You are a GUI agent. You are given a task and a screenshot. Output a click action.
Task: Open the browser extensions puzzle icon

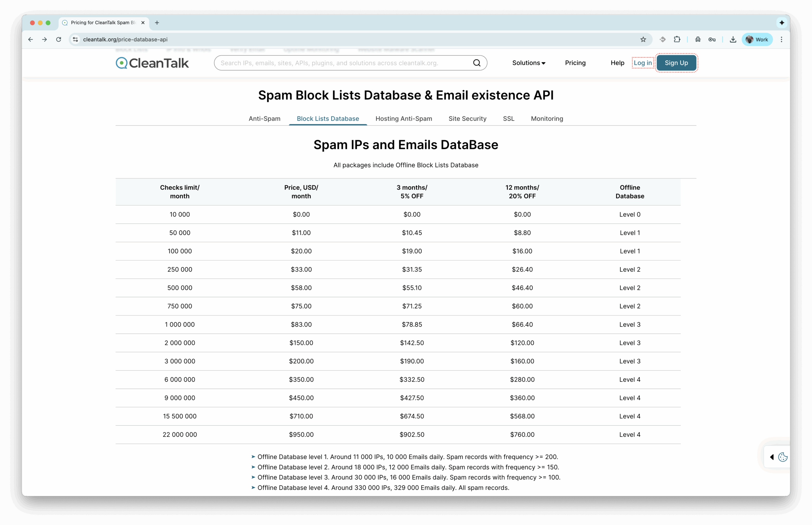677,40
